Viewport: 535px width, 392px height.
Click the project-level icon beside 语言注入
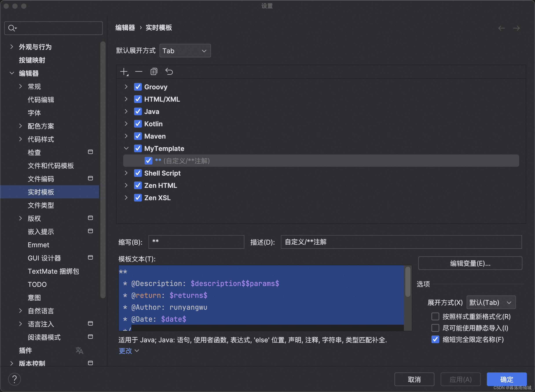(90, 323)
